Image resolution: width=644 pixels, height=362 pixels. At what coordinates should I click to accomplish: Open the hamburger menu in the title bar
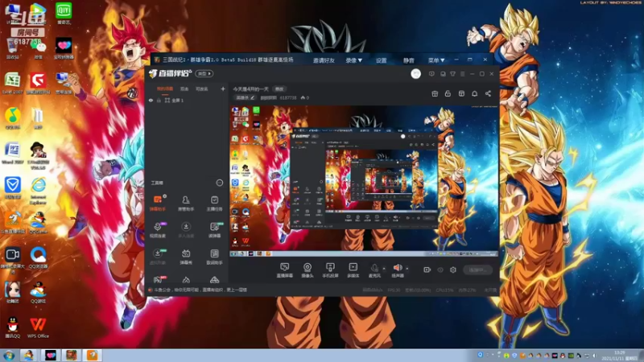[x=462, y=74]
